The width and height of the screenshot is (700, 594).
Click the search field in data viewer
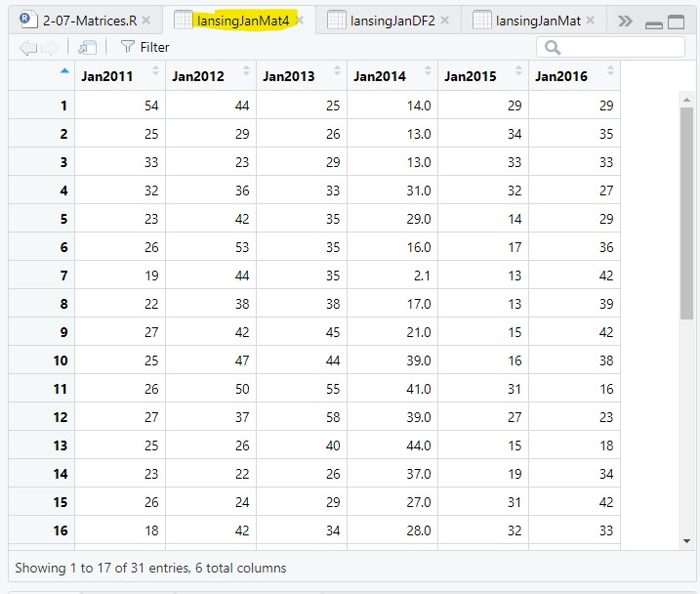(610, 47)
